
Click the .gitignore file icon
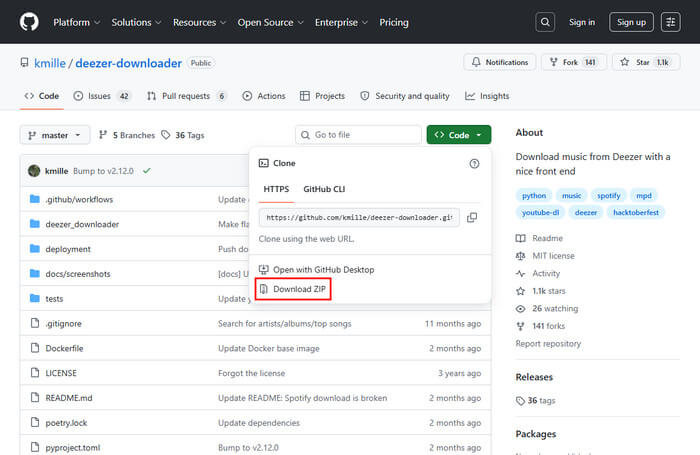coord(35,323)
